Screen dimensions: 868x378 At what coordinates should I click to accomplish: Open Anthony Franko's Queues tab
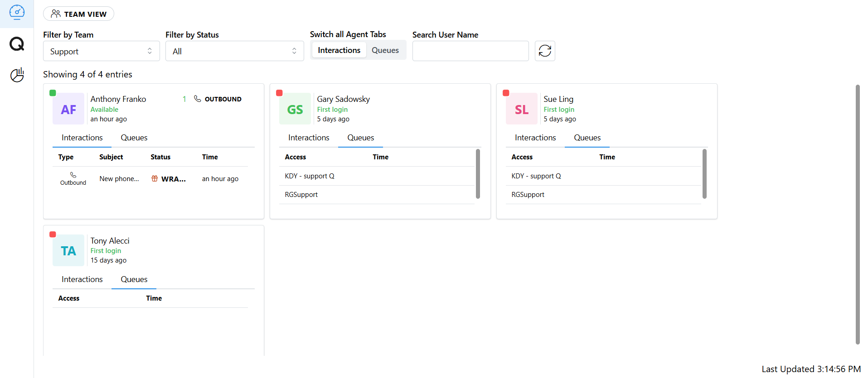click(x=134, y=138)
